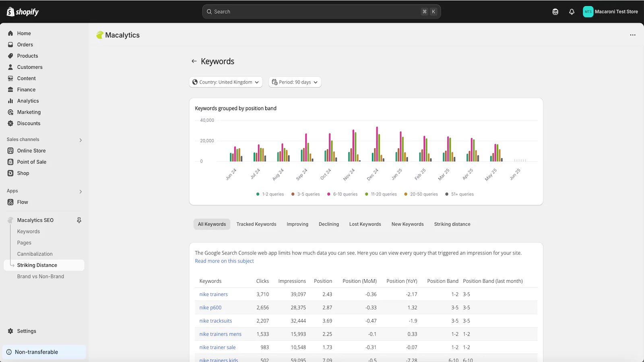Go back using the arrow beside Keywords
The height and width of the screenshot is (362, 644).
[194, 61]
